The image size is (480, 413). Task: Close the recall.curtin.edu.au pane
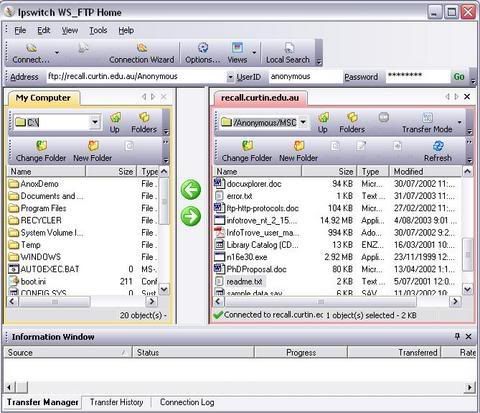click(x=467, y=97)
